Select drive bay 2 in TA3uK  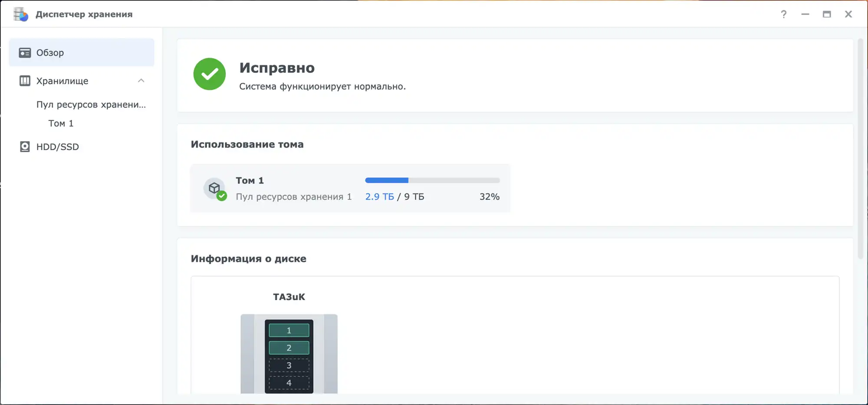(x=289, y=348)
